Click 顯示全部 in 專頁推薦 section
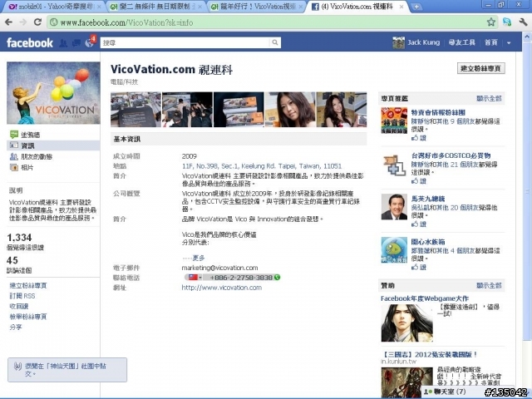Viewport: 532px width, 399px height. coord(489,98)
